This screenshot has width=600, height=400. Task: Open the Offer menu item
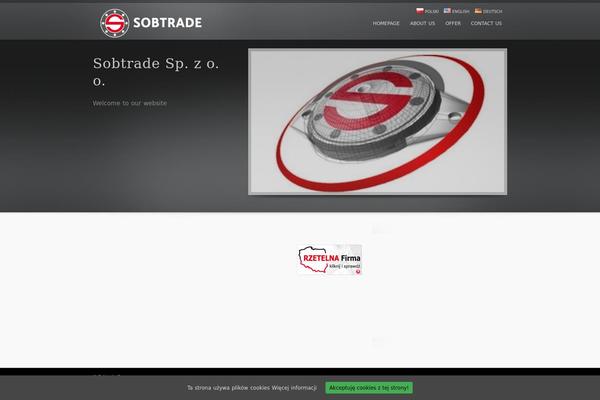point(453,23)
